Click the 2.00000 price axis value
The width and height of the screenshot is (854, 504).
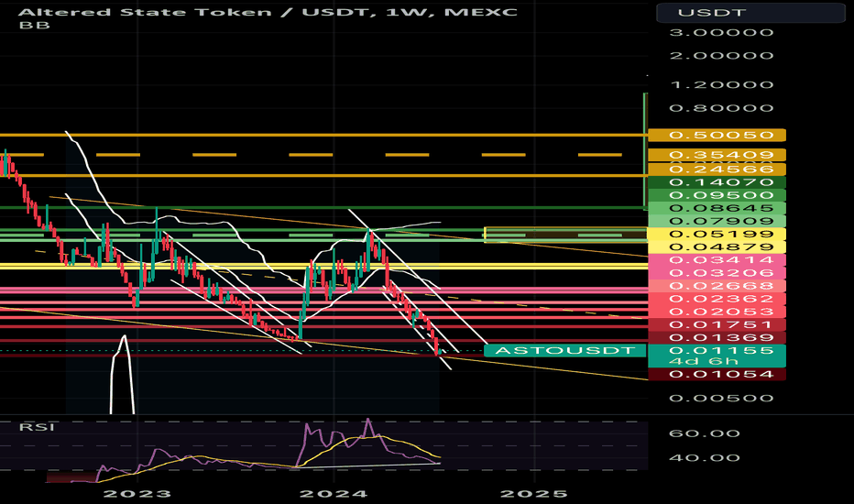coord(721,56)
